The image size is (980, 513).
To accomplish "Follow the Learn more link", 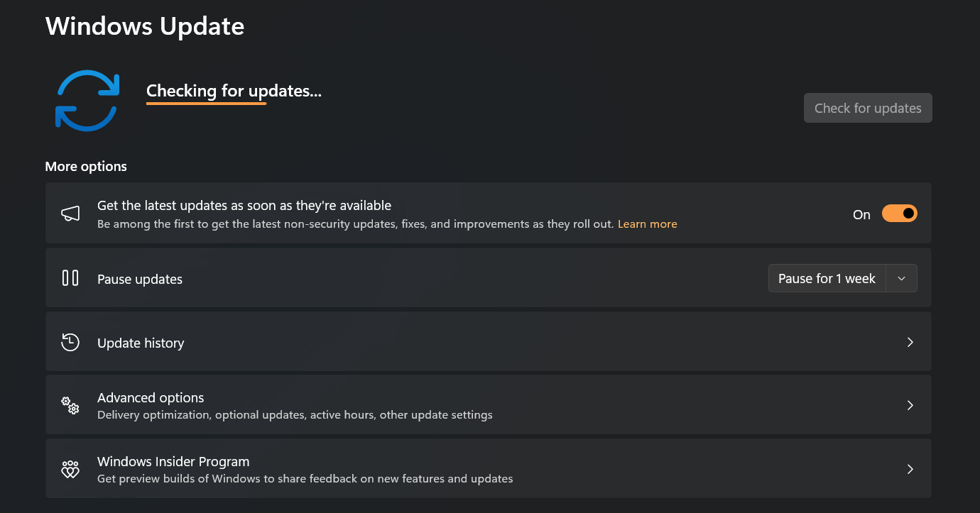I will [647, 224].
